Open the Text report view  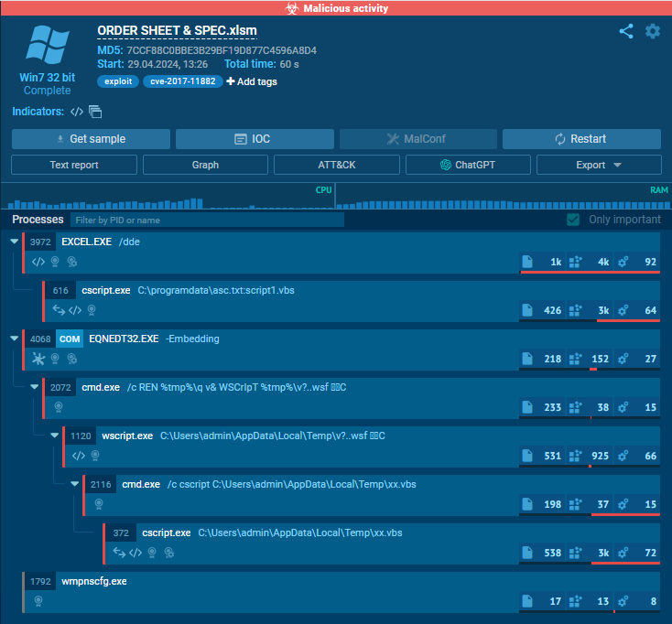click(74, 165)
